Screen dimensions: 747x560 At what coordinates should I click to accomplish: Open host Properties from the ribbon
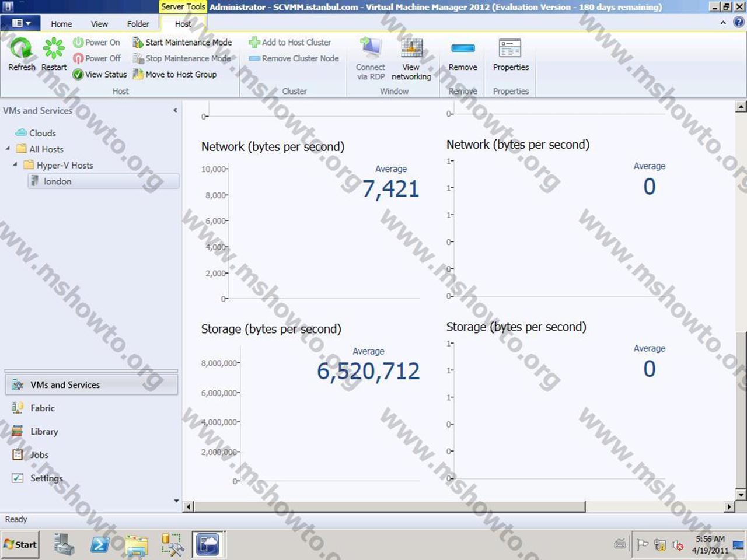[x=511, y=55]
